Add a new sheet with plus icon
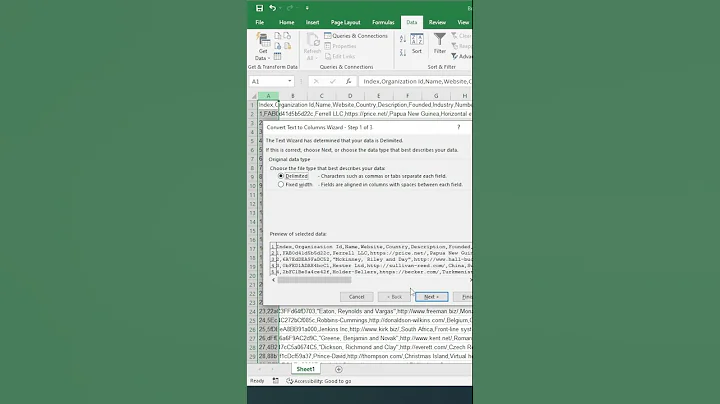Image resolution: width=720 pixels, height=404 pixels. point(338,369)
